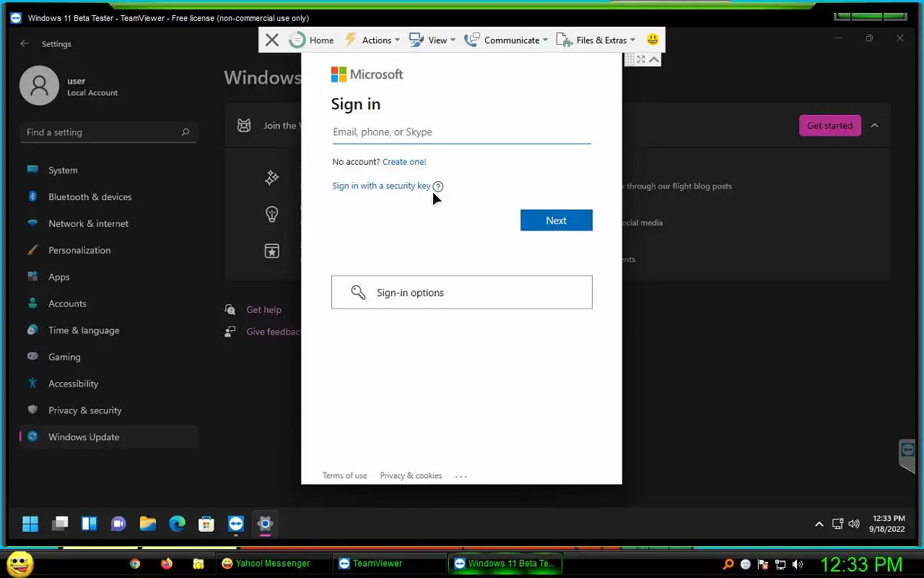The height and width of the screenshot is (578, 924).
Task: Open the Actions menu in TeamViewer toolbar
Action: click(x=371, y=40)
